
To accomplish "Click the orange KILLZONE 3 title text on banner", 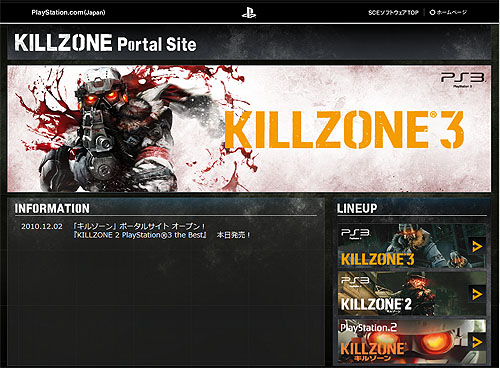I will pyautogui.click(x=344, y=130).
